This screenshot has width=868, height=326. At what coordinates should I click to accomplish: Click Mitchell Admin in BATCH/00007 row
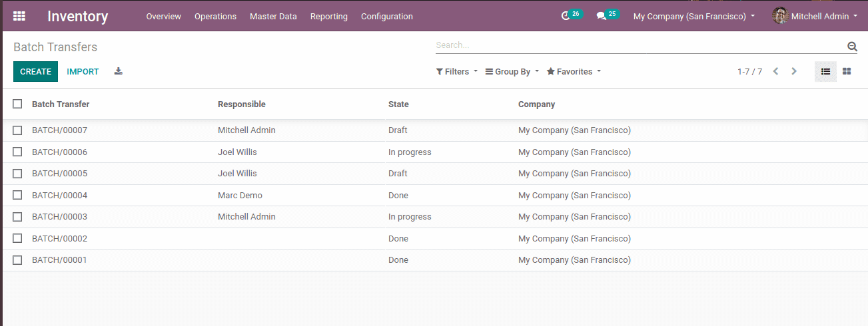tap(246, 130)
